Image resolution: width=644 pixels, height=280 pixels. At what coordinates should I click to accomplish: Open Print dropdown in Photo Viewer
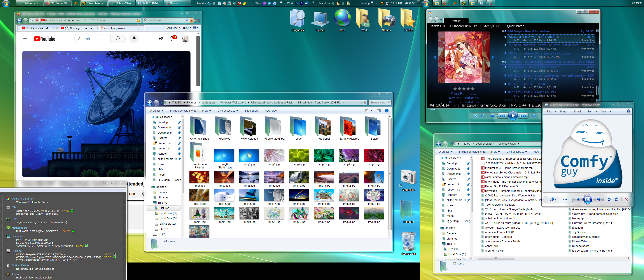[565, 112]
